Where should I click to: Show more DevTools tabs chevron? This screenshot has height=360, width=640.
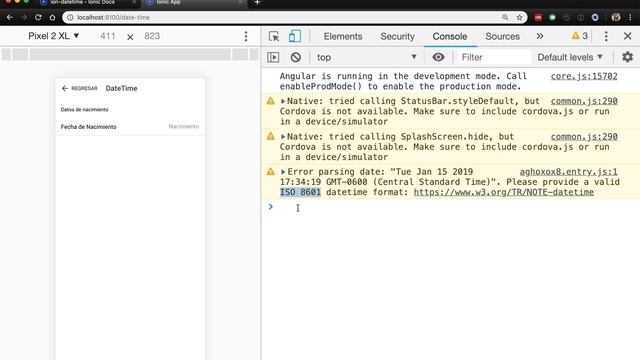pyautogui.click(x=540, y=36)
